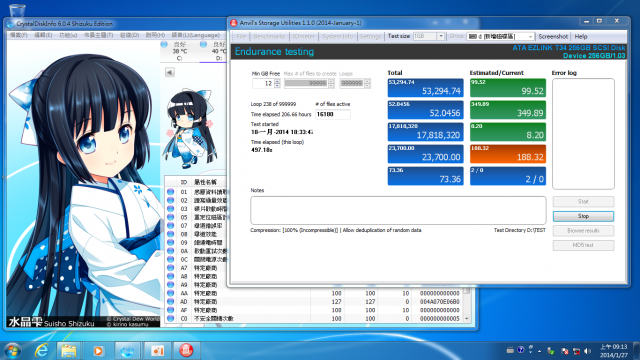This screenshot has height=360, width=640.
Task: Click raw value 004A870E06B0 in AD row
Action: point(440,302)
